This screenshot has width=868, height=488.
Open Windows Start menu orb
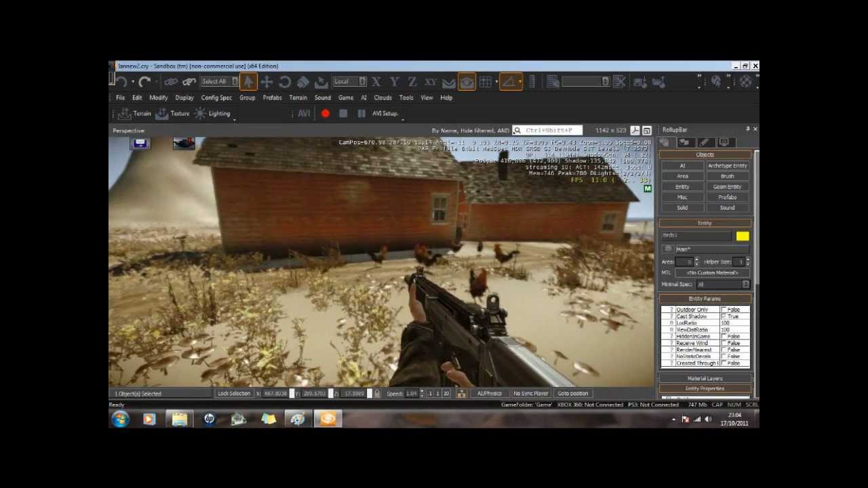tap(121, 420)
